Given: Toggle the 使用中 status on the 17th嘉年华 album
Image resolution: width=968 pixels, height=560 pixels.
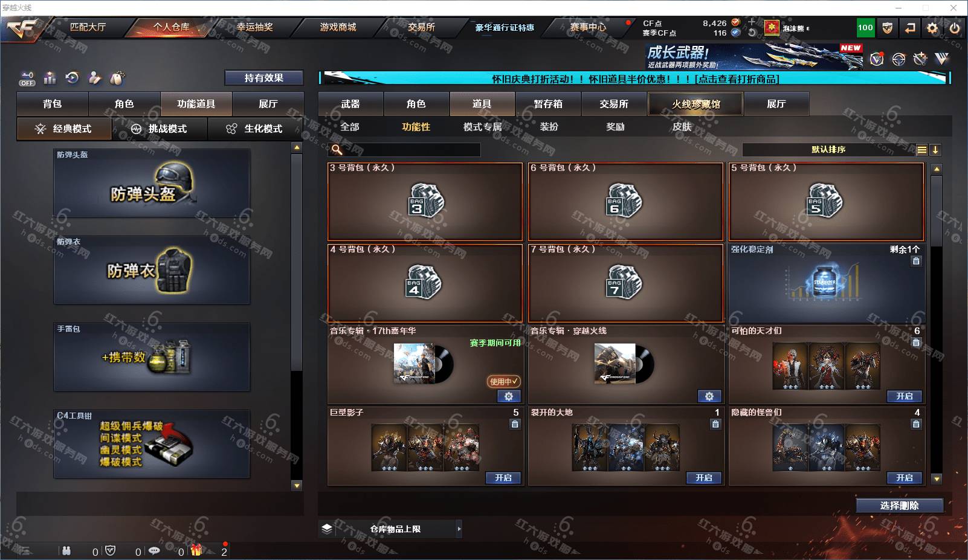Looking at the screenshot, I should click(x=503, y=381).
